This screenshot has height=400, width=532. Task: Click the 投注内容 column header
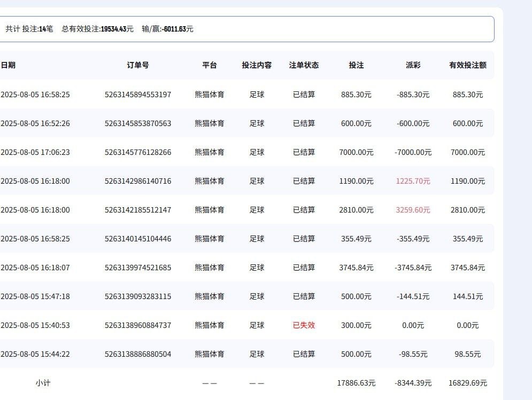pos(257,65)
